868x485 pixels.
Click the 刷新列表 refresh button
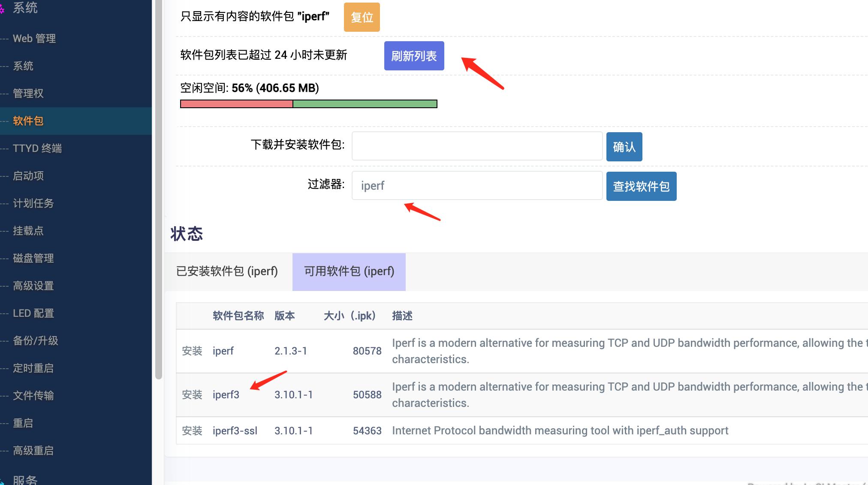point(413,55)
